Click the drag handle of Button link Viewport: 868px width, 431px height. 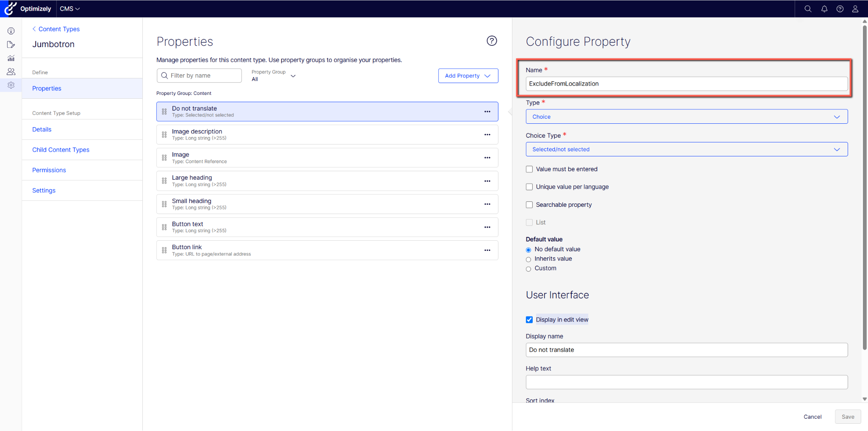click(164, 250)
